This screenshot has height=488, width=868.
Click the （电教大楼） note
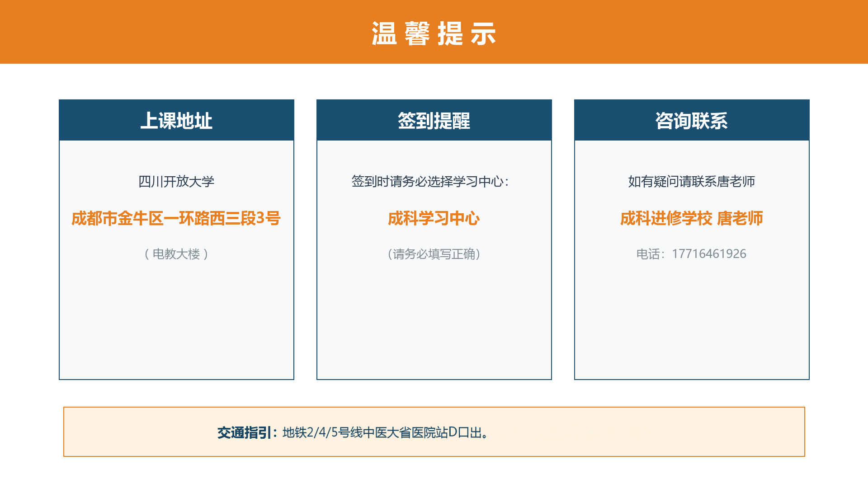coord(176,254)
